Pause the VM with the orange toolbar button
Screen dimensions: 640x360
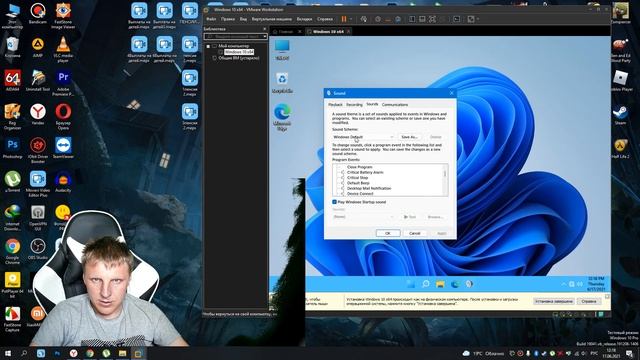point(344,19)
